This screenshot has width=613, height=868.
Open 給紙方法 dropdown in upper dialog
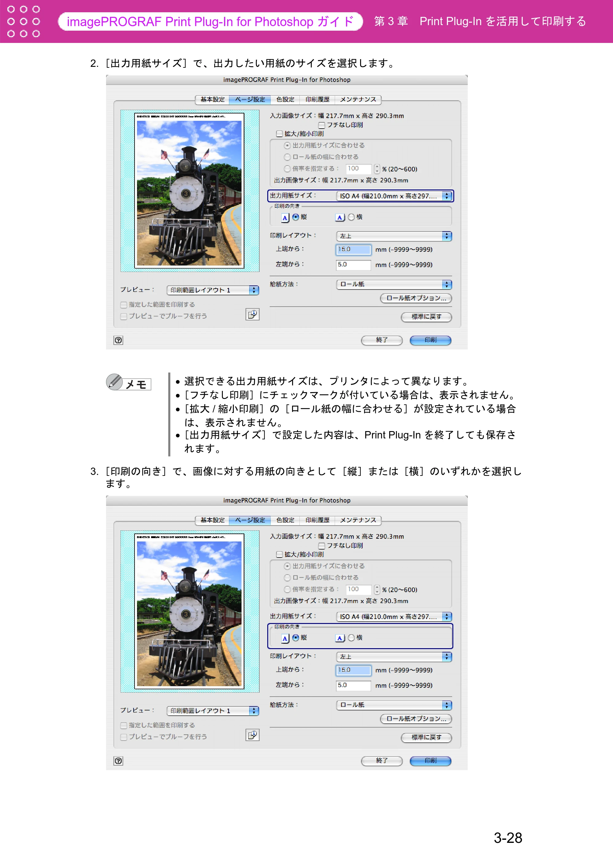click(x=394, y=284)
